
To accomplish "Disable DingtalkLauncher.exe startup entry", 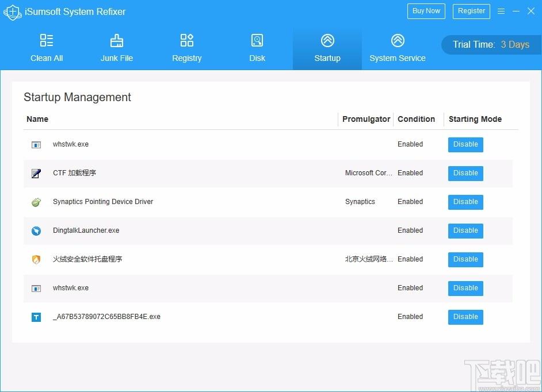I will tap(465, 230).
